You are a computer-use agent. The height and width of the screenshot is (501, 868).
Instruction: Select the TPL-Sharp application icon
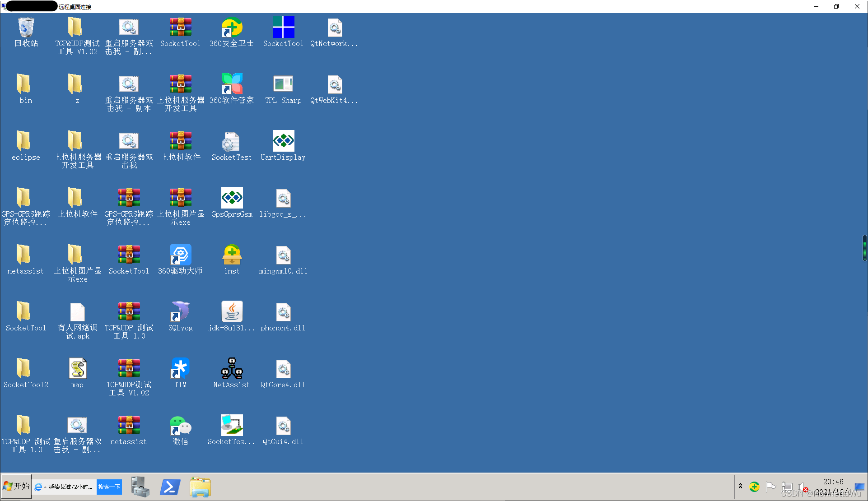[x=283, y=84]
